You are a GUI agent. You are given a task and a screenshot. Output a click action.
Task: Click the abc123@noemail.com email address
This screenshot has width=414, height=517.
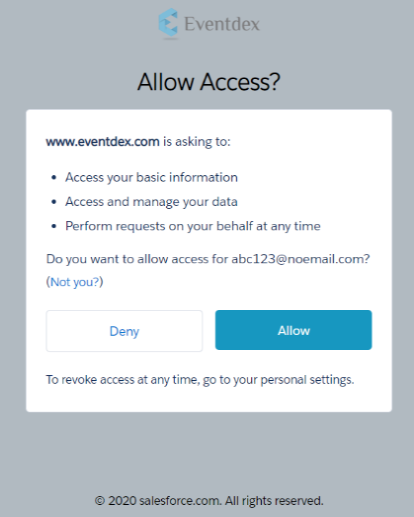click(x=298, y=259)
